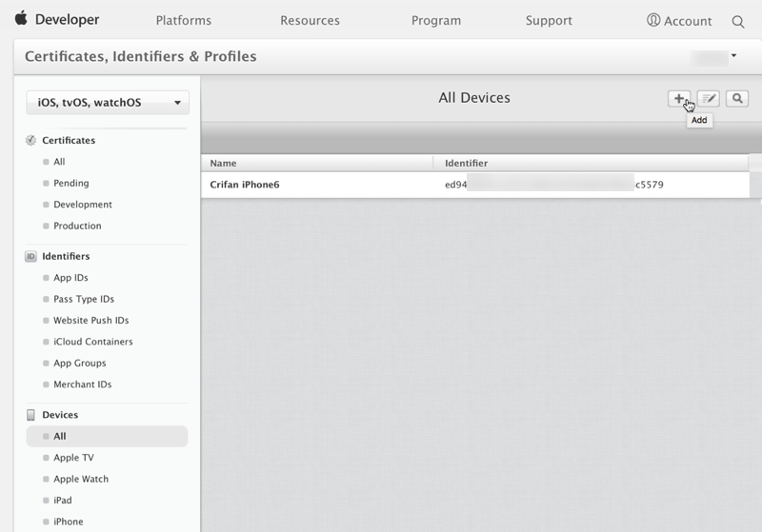Select Pending under Certificates
Image resolution: width=762 pixels, height=532 pixels.
click(71, 183)
